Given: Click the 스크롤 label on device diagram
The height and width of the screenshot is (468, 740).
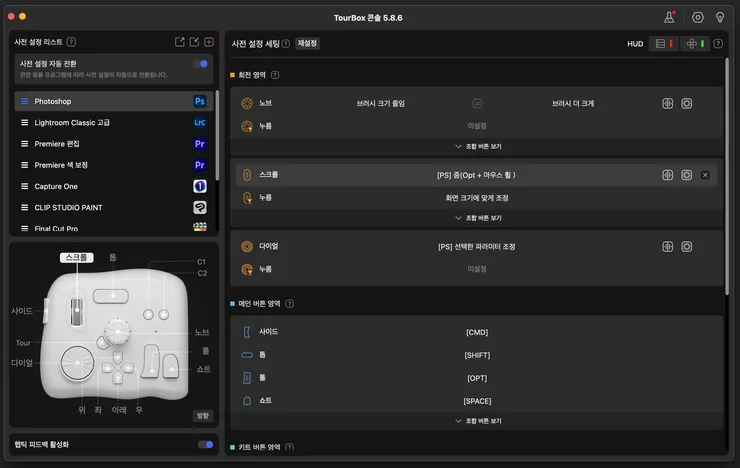Looking at the screenshot, I should (x=76, y=258).
